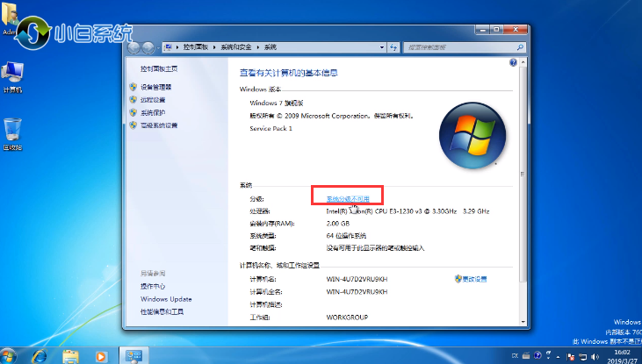Image resolution: width=642 pixels, height=364 pixels.
Task: Click the "64 位操作系统" system type value
Action: (x=346, y=236)
